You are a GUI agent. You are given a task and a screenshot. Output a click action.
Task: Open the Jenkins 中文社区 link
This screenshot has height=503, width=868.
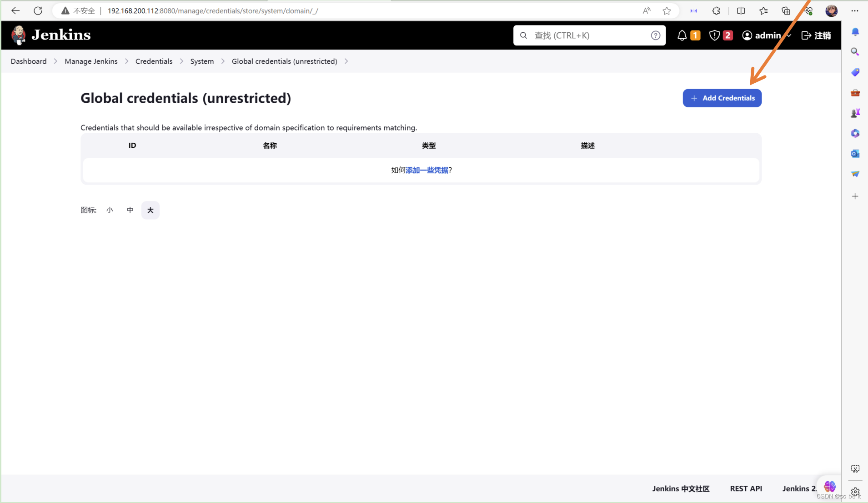[x=681, y=488]
